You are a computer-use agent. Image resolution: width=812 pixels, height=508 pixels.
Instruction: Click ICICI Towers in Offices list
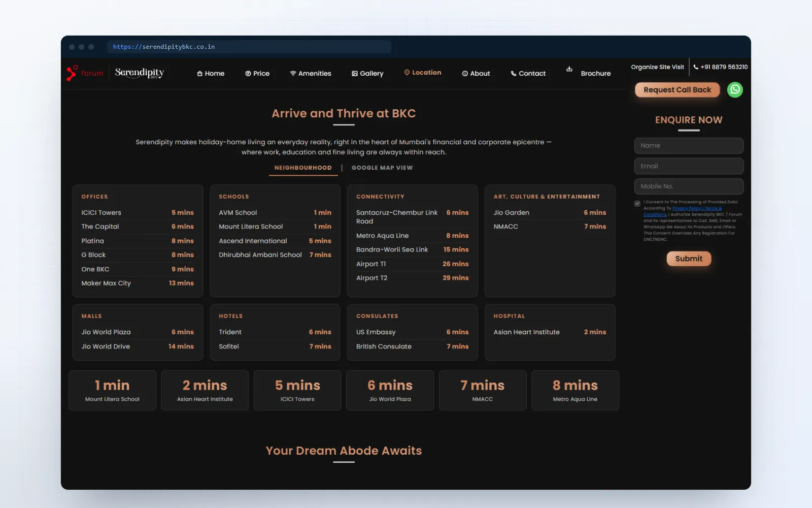138,213
